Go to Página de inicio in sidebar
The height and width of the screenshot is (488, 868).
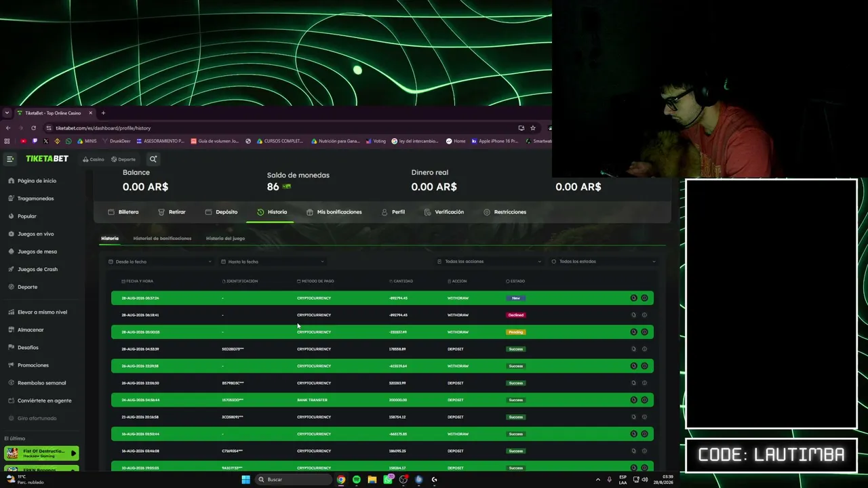(37, 181)
